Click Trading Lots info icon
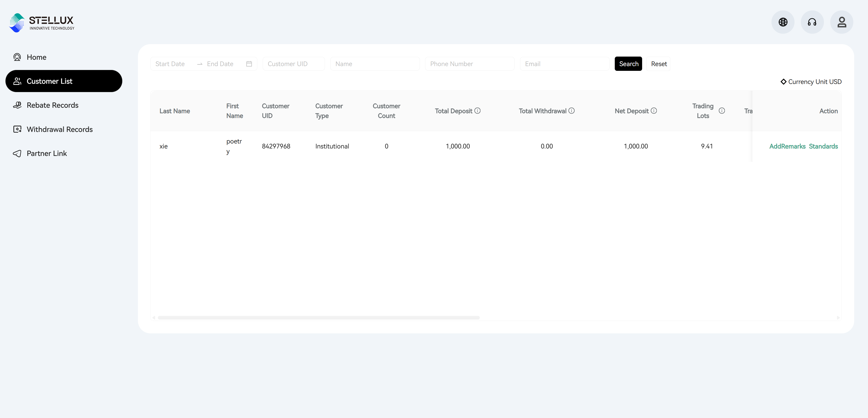The width and height of the screenshot is (868, 418). click(722, 111)
